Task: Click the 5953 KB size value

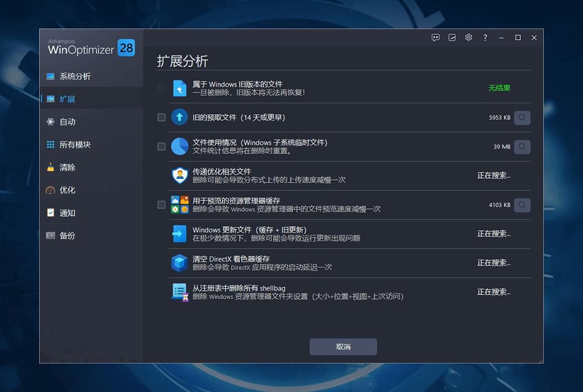Action: point(499,118)
